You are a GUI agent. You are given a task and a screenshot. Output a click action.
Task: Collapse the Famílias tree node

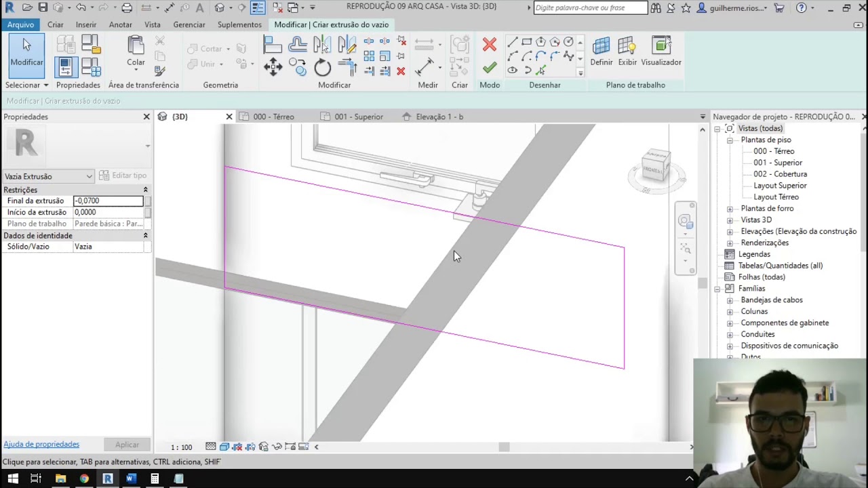(x=717, y=289)
